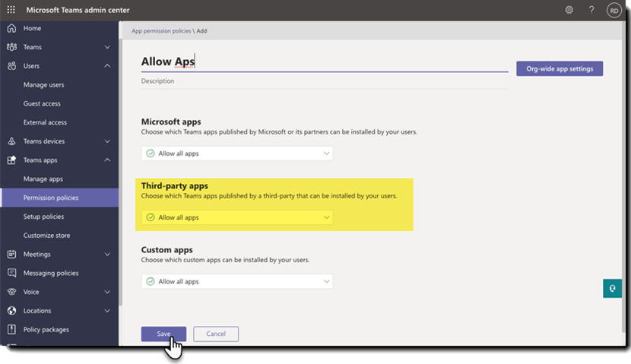Open Custom apps Allow all apps dropdown
Screen dimensions: 631x364
pos(237,281)
